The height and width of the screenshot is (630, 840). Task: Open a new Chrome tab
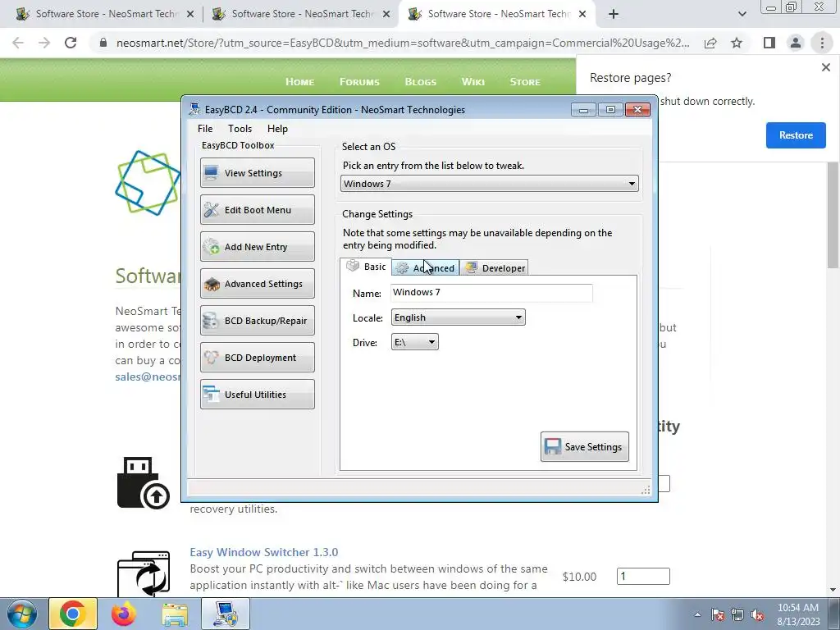(614, 14)
